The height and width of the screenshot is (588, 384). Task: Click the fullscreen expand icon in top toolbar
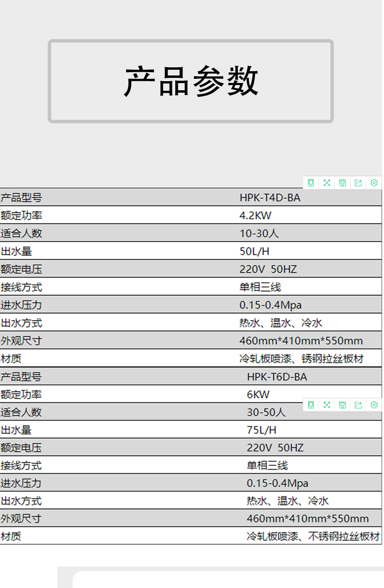(327, 182)
